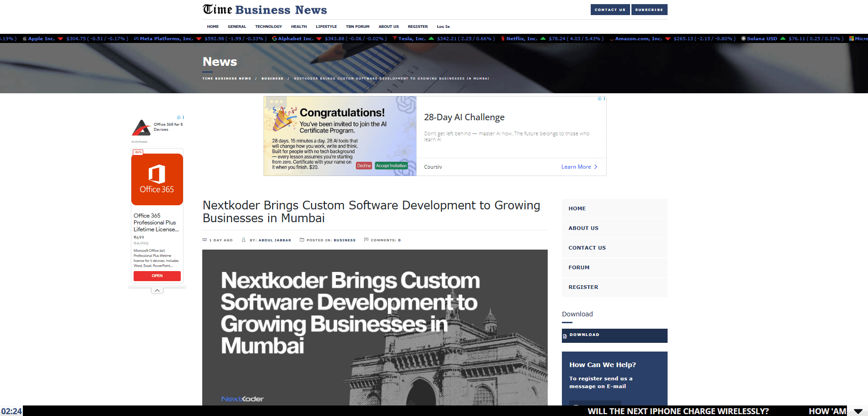Click the 28-Day AI Challenge ad title
The height and width of the screenshot is (416, 868).
coord(464,117)
